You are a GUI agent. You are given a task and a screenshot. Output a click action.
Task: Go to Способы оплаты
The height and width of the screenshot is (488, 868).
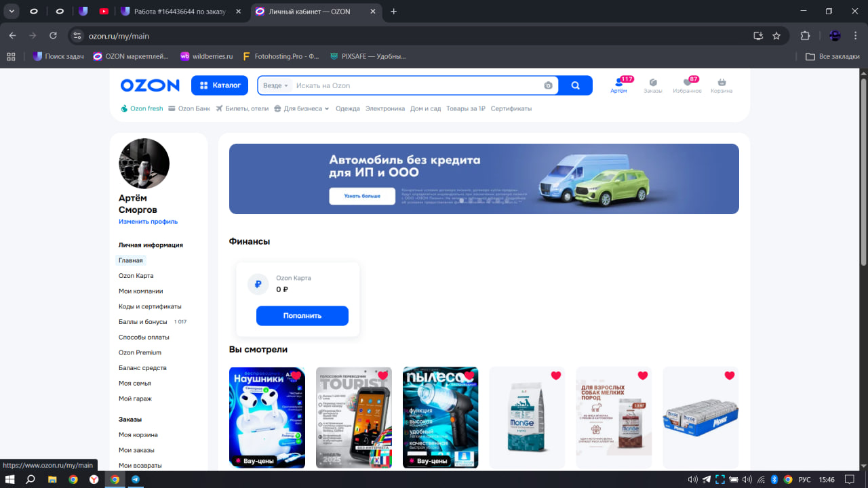coord(144,337)
